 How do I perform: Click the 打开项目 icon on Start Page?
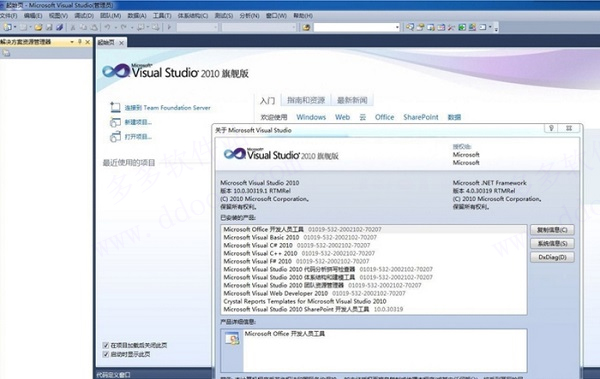(115, 137)
